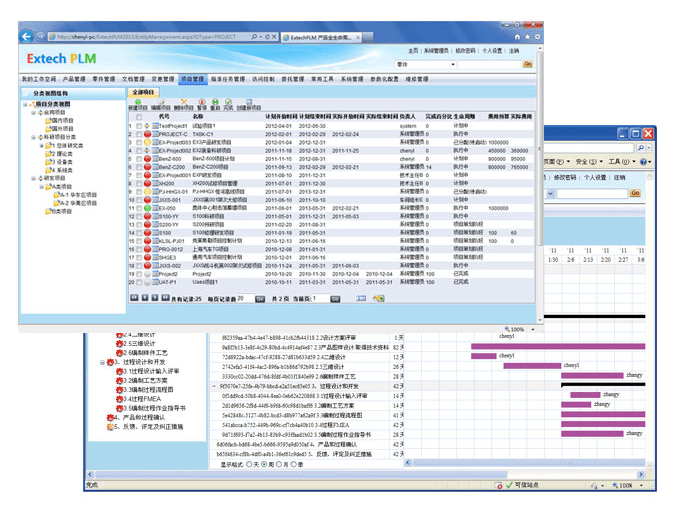Click the Go button in rear window
Viewport: 699px width, 510px height.
(635, 193)
